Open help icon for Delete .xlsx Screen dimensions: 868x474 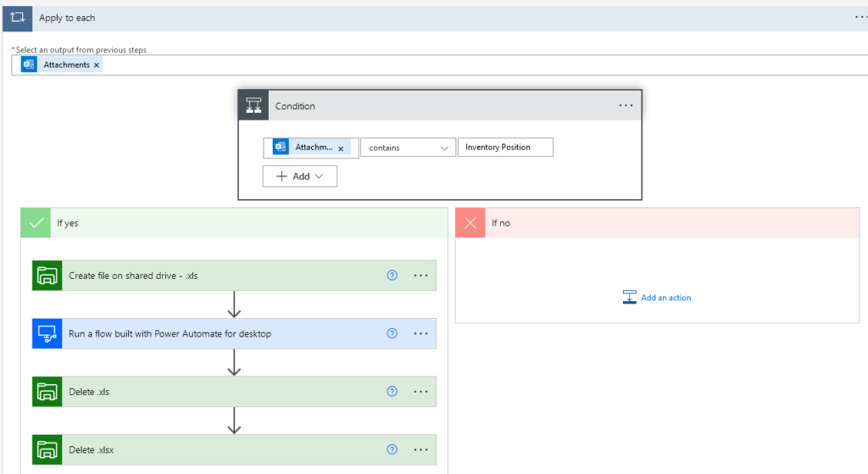pyautogui.click(x=392, y=449)
